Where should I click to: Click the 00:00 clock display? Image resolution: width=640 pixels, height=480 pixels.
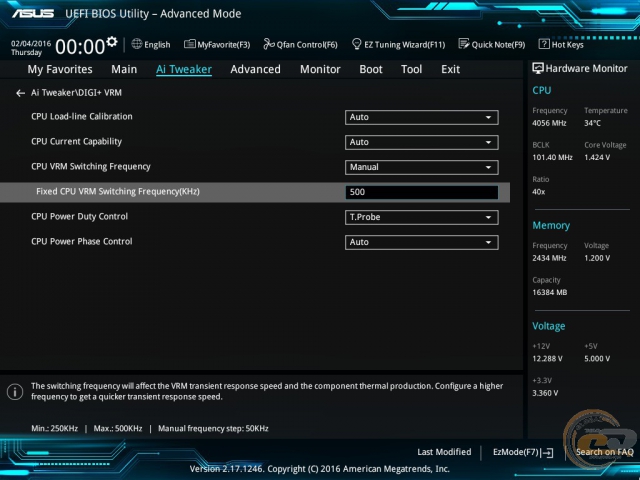click(80, 47)
